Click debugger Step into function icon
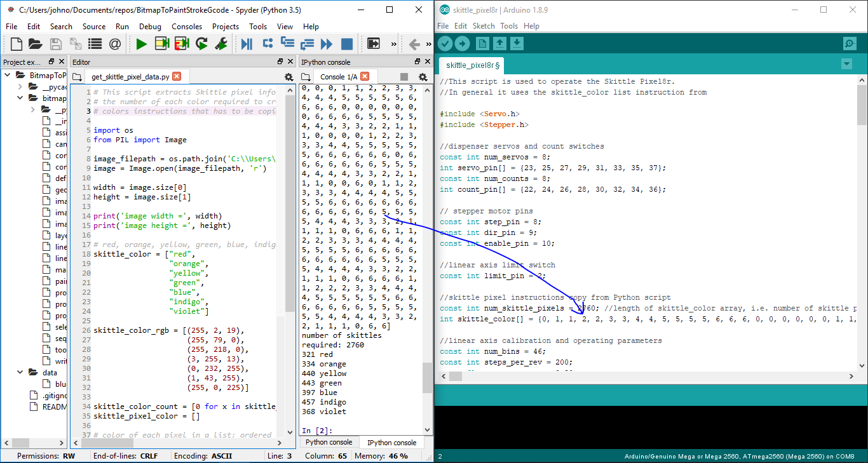The height and width of the screenshot is (463, 868). pos(287,44)
